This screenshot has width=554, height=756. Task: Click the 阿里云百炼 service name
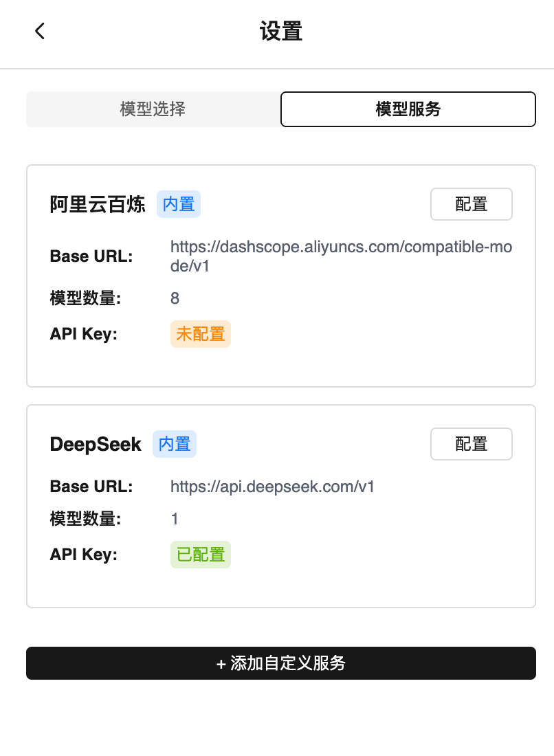tap(98, 204)
